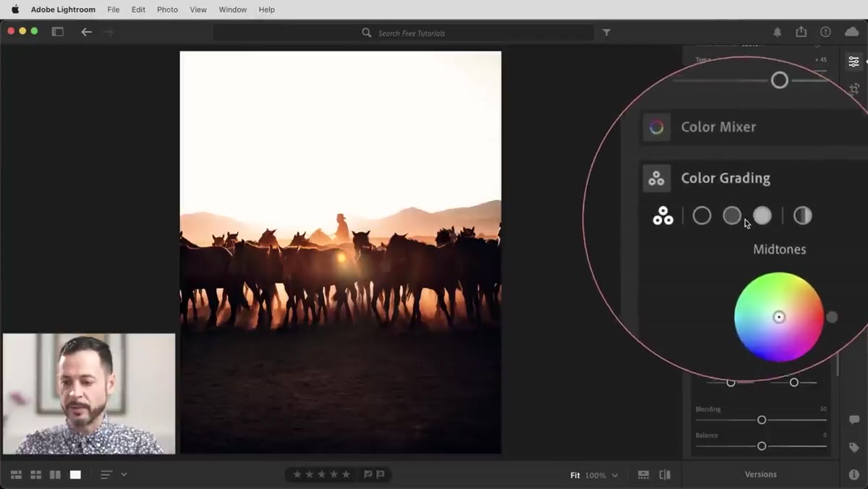
Task: Click the Versions button
Action: [761, 475]
